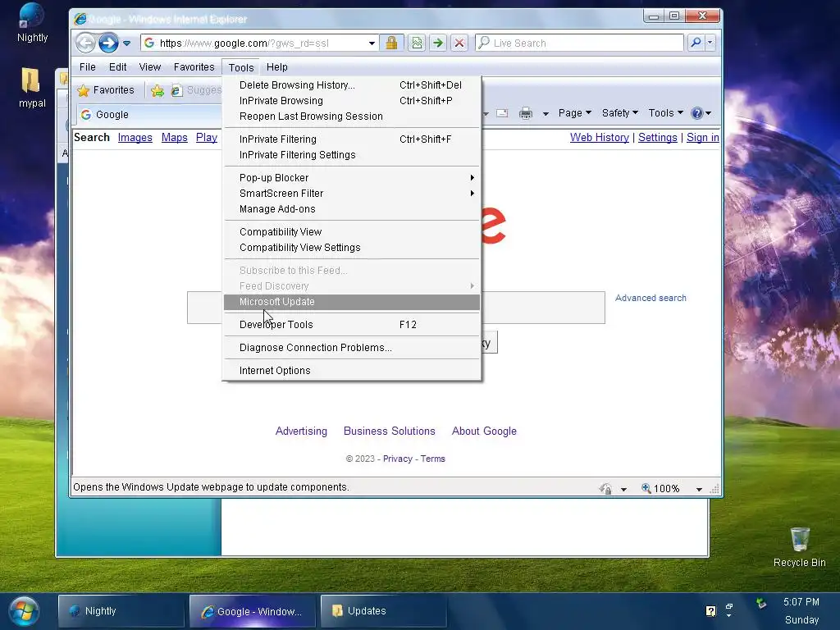Viewport: 840px width, 630px height.
Task: Click the Windows Start orb
Action: pos(24,610)
